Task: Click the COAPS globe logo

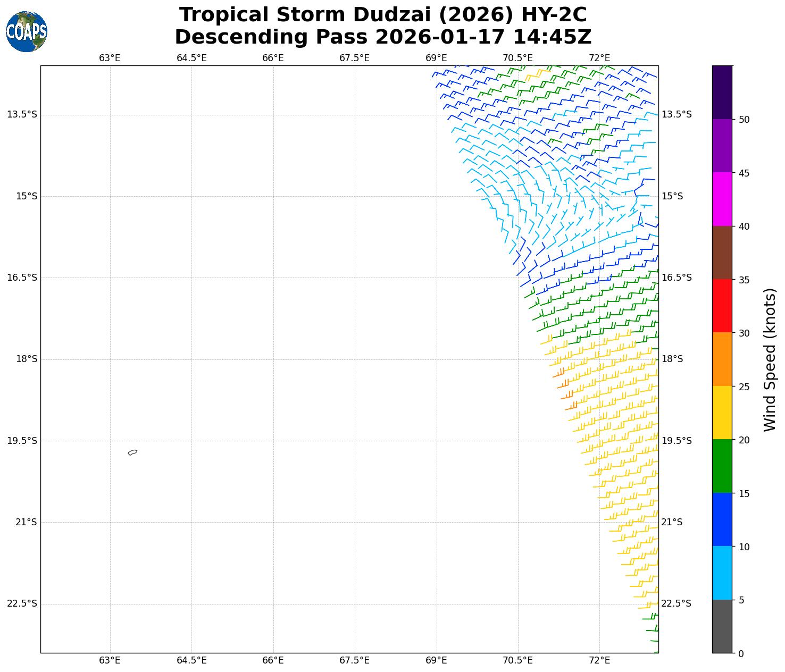Action: pos(27,32)
